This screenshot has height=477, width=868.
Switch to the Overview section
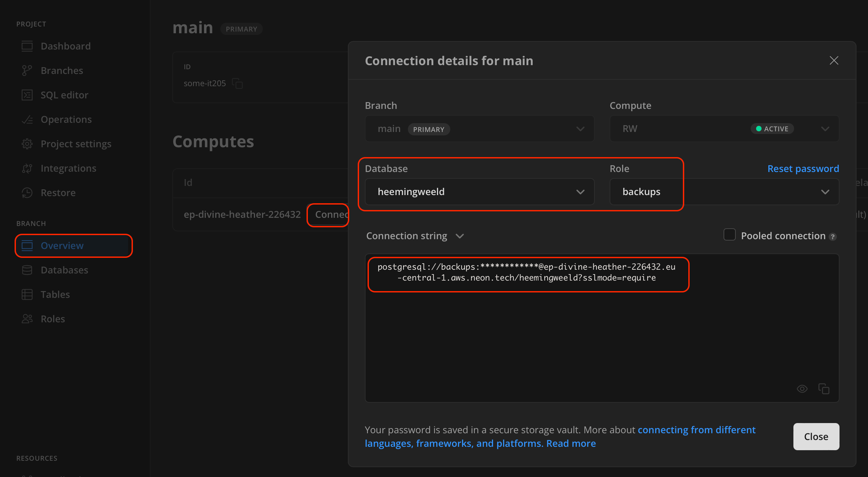[62, 245]
